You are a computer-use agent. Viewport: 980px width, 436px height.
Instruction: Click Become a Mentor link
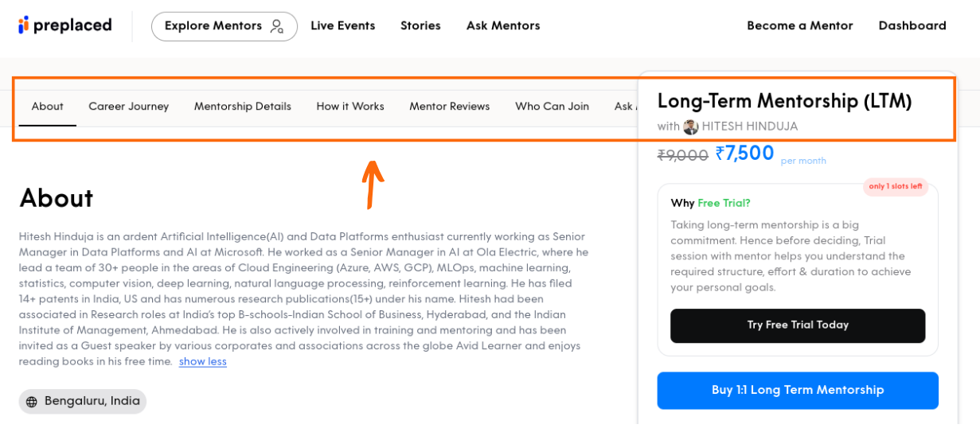click(x=799, y=25)
